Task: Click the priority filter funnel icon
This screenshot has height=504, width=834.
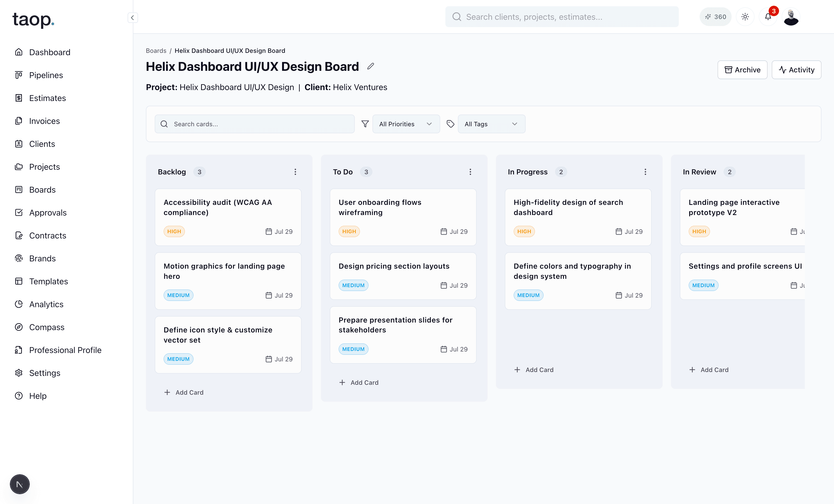Action: [x=365, y=124]
